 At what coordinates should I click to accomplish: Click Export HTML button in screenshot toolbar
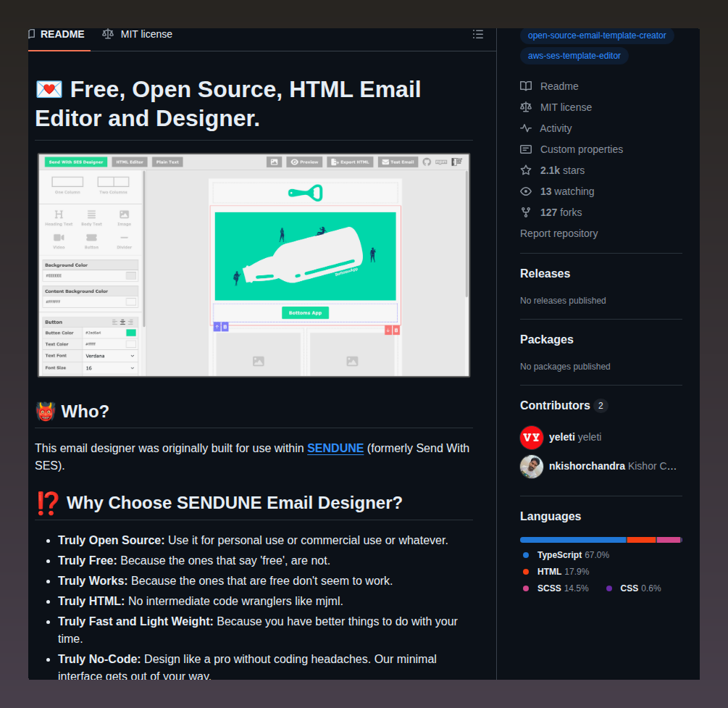pyautogui.click(x=350, y=162)
